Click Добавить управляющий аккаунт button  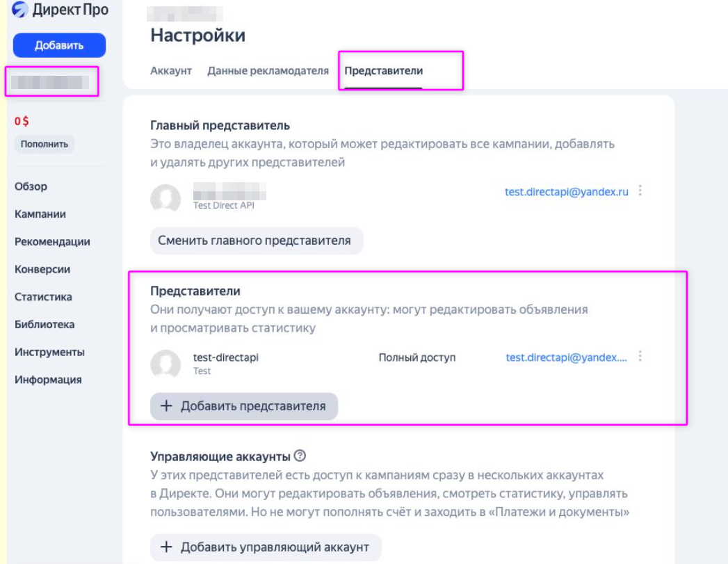coord(266,547)
